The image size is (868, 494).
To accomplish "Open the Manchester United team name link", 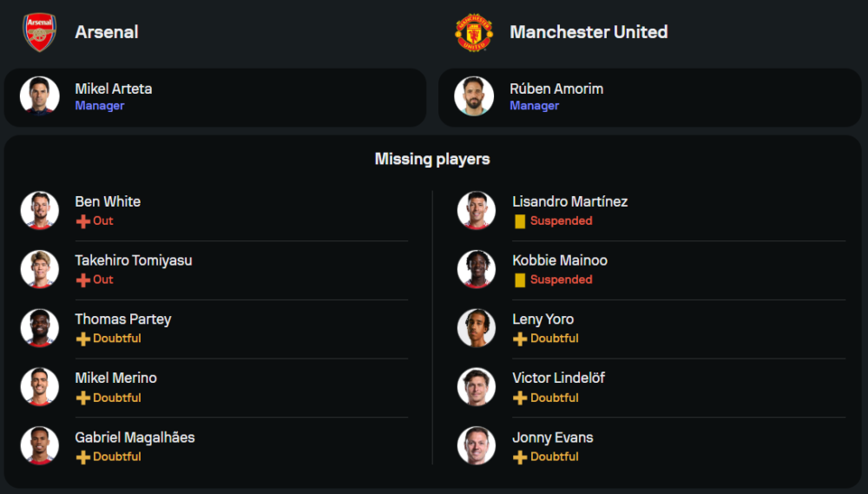I will tap(589, 32).
